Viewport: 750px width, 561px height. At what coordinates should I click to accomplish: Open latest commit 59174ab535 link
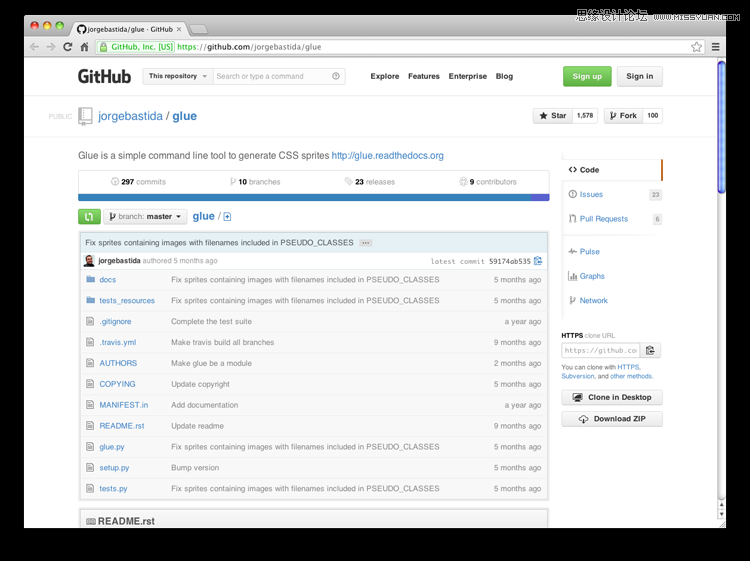(510, 261)
